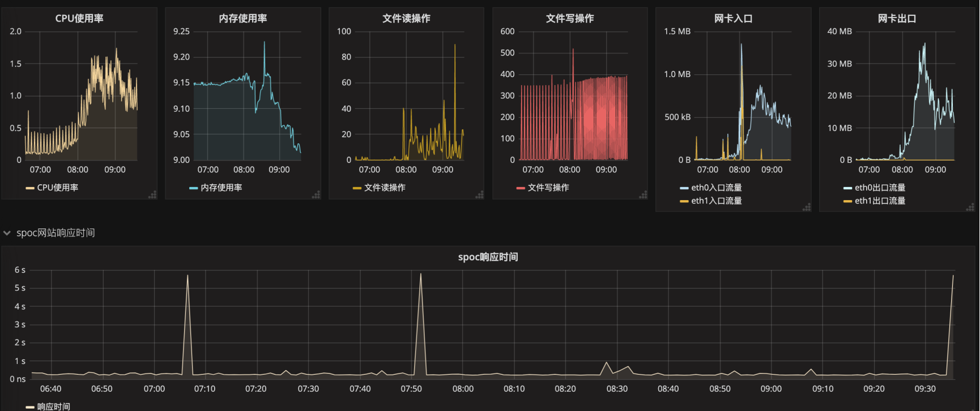Open the 文件写操作 panel title menu
Screen dimensions: 980x411
[570, 18]
